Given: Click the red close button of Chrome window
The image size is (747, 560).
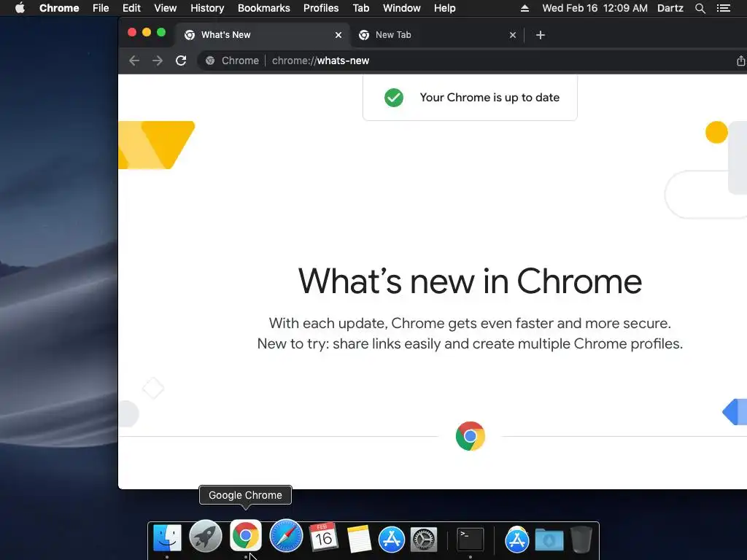Looking at the screenshot, I should pyautogui.click(x=132, y=32).
